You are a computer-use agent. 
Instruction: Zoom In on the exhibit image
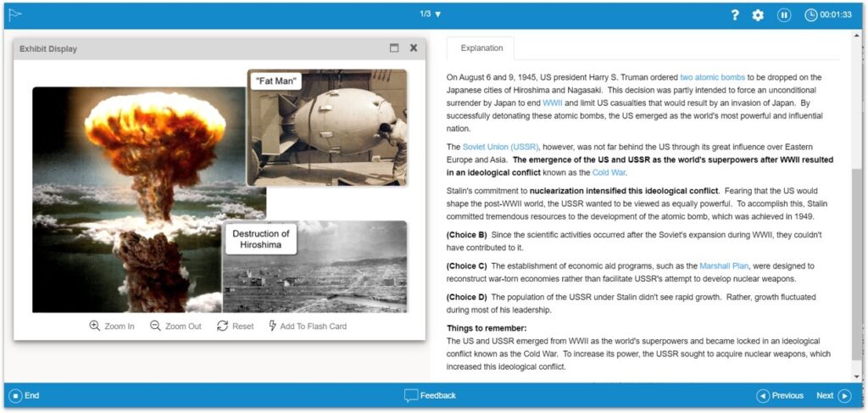click(112, 326)
